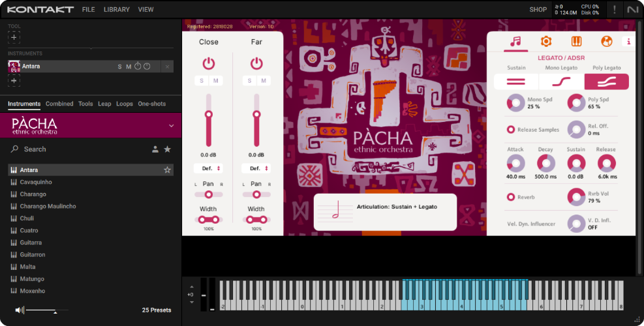Image resolution: width=644 pixels, height=326 pixels.
Task: Open the gear settings tab icon
Action: 546,42
